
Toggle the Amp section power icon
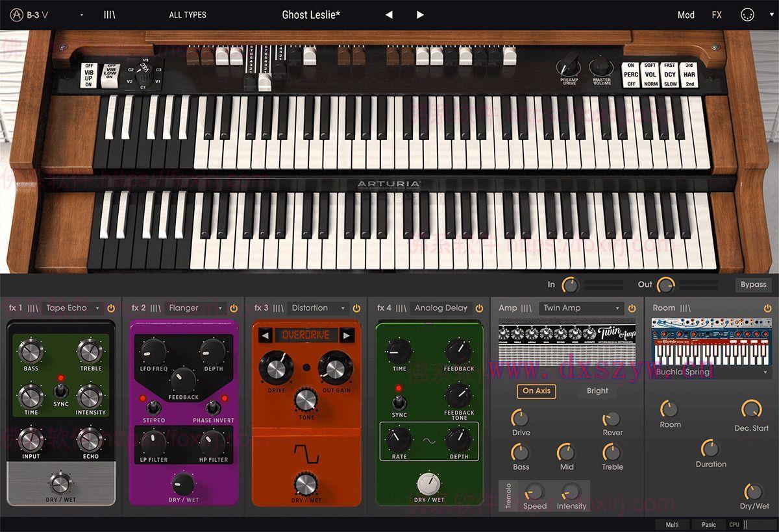click(x=632, y=308)
